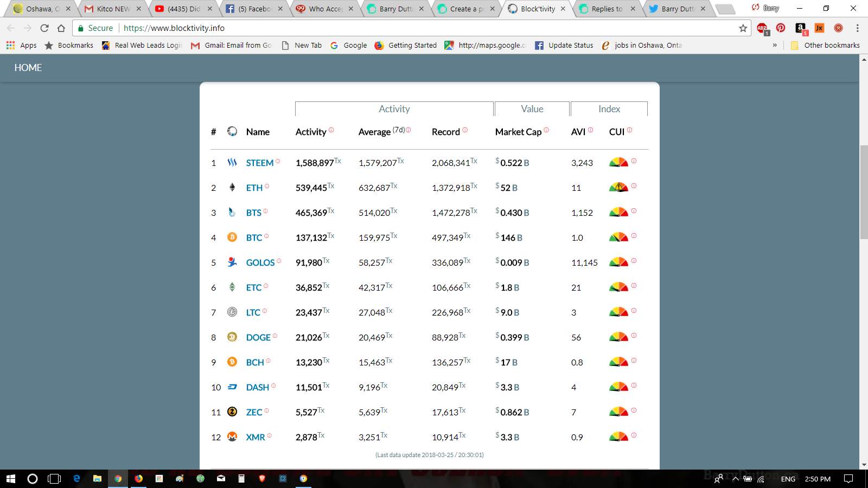Click the ENG language indicator
Screen dimensions: 868x488
(788, 479)
